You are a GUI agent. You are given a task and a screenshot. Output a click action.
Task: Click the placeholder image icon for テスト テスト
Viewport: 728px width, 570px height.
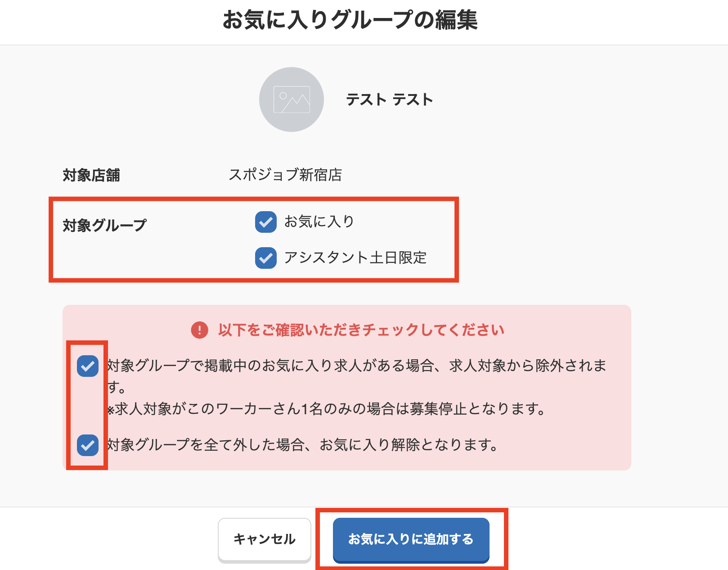tap(292, 100)
